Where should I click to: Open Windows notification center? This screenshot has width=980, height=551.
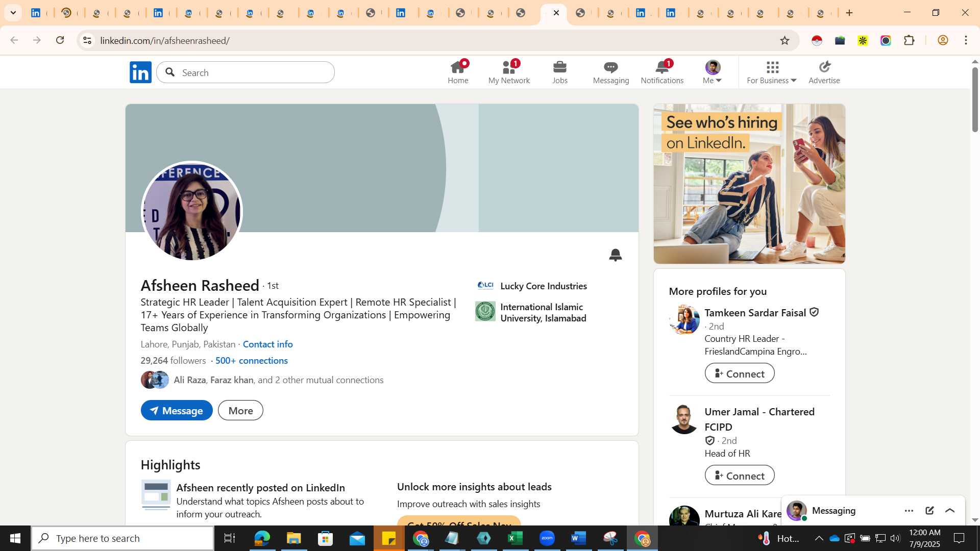tap(959, 538)
